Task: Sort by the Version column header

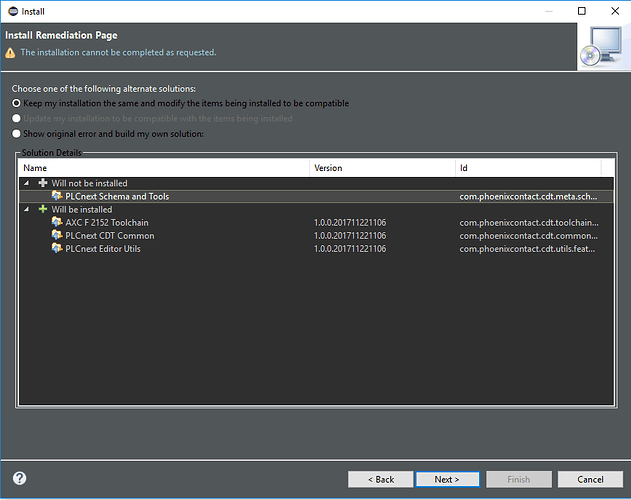Action: 382,168
